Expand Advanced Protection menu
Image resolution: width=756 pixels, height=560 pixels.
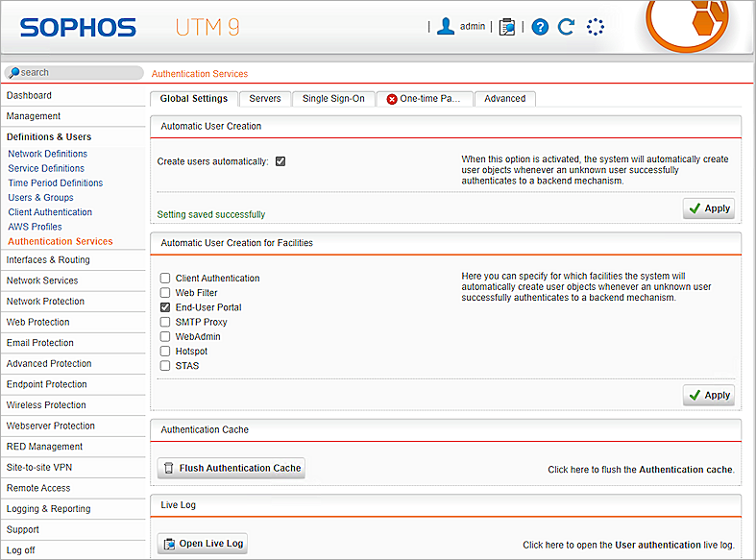tap(73, 363)
